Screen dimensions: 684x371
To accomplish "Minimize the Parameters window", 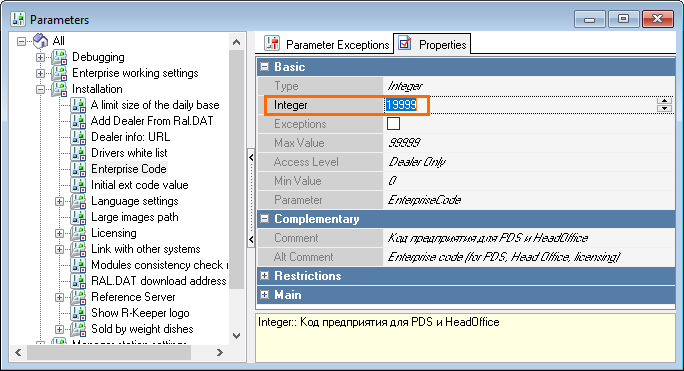I will click(x=589, y=20).
